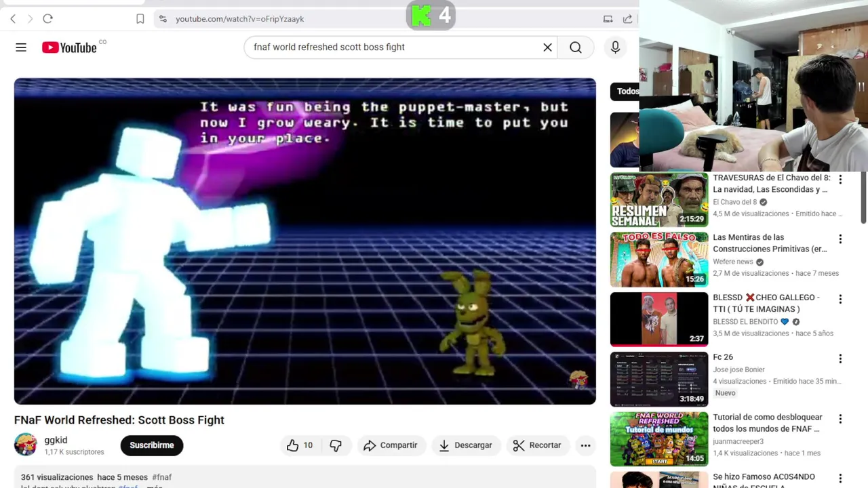The image size is (868, 488).
Task: Click channel name Wefere news
Action: [x=733, y=262]
